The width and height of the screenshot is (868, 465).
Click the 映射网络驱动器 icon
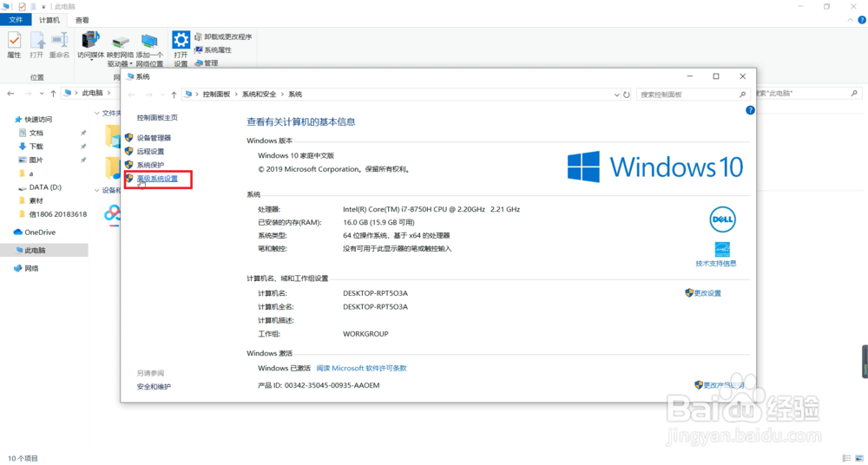(120, 49)
